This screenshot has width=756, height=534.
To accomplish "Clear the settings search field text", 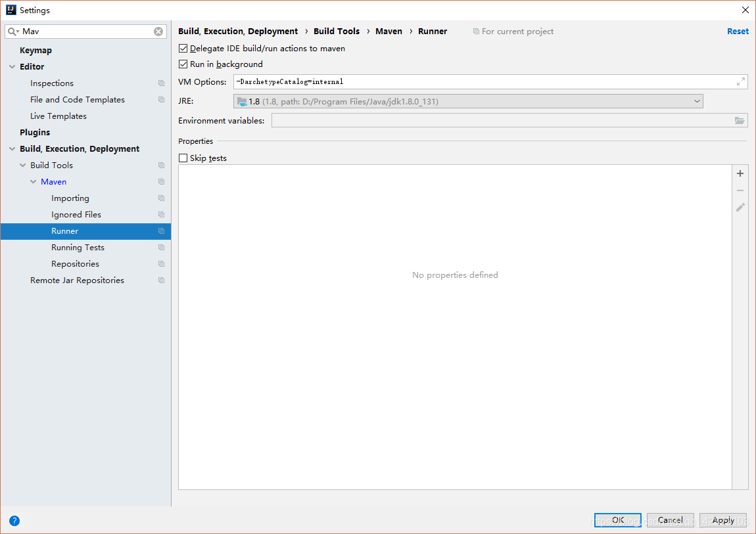I will pyautogui.click(x=158, y=32).
